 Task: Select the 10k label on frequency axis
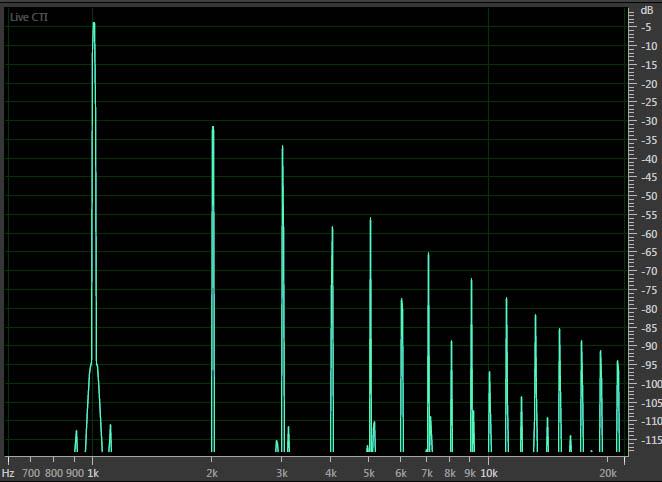pyautogui.click(x=489, y=472)
